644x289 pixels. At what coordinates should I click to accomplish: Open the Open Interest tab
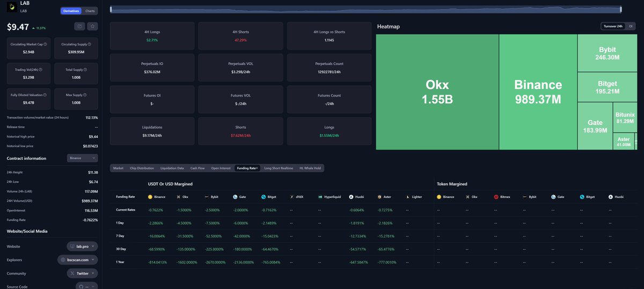tap(221, 168)
